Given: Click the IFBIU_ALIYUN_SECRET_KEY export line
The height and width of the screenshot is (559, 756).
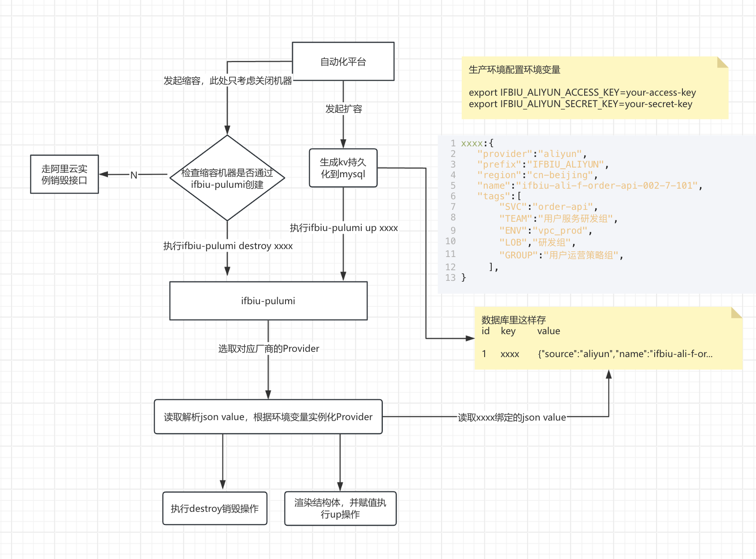Looking at the screenshot, I should pyautogui.click(x=581, y=104).
